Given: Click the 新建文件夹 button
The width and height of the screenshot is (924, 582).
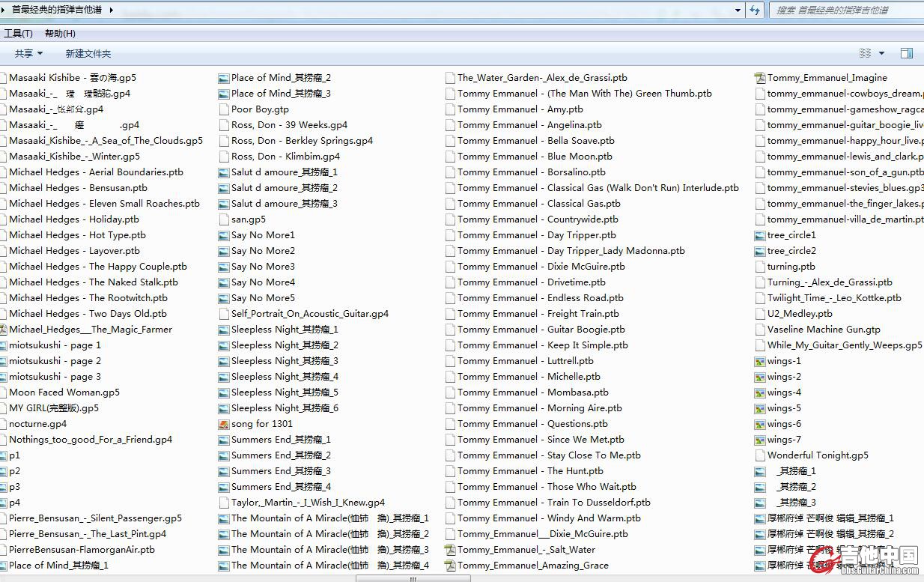Looking at the screenshot, I should point(88,53).
